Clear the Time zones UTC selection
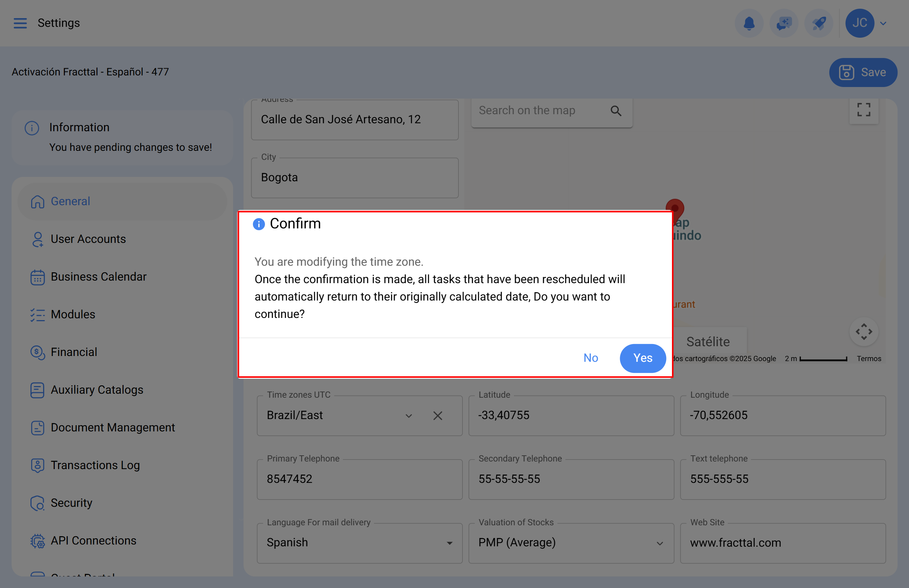 point(437,415)
